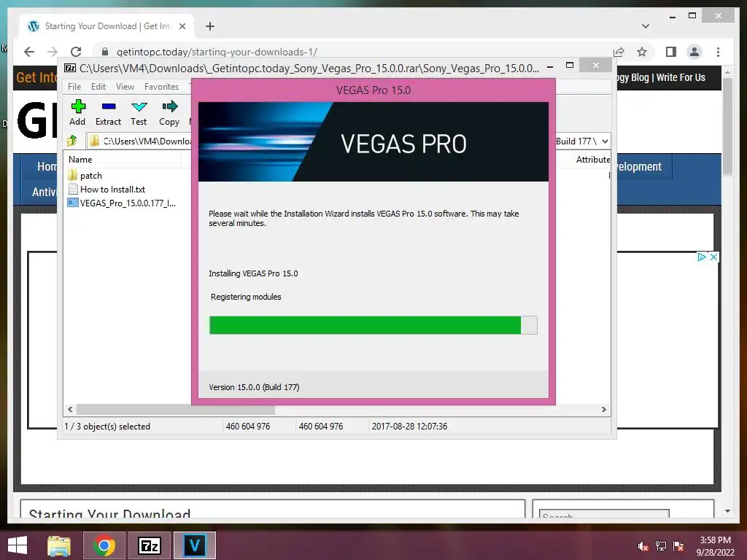Screen dimensions: 747x560
Task: Close the ad with the X icon
Action: (x=713, y=257)
